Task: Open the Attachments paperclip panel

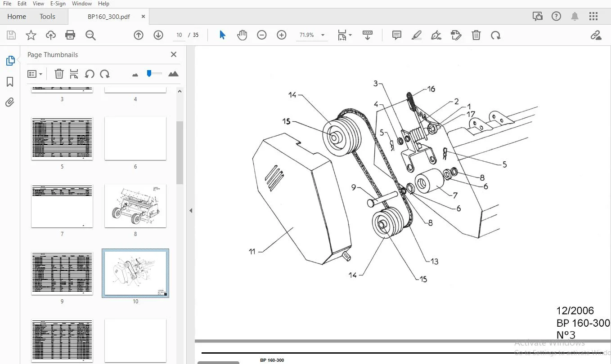Action: [x=10, y=102]
